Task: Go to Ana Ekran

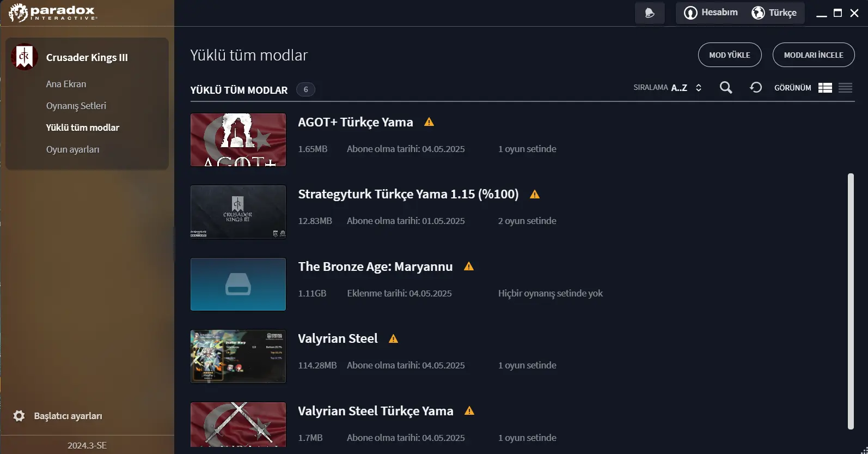Action: [x=66, y=84]
